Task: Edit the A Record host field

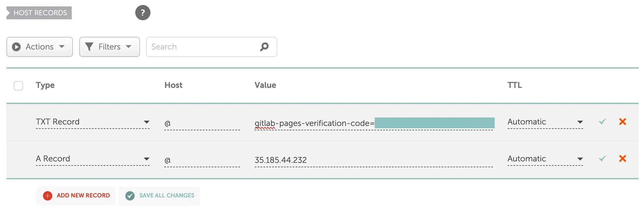Action: pos(202,160)
